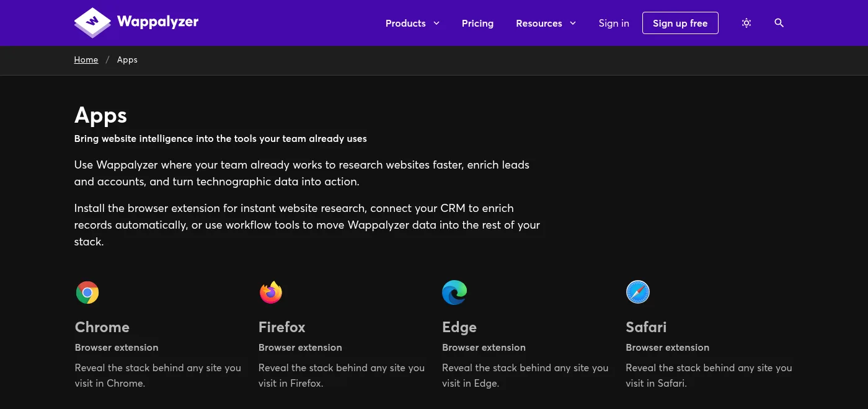Toggle the light/dark theme sun icon

[746, 23]
